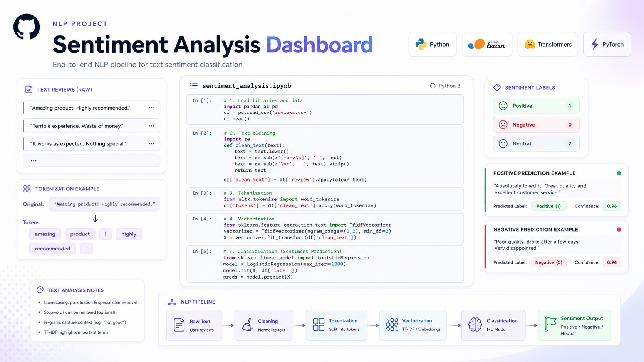
Task: Click the "highly" token chip
Action: coord(129,234)
